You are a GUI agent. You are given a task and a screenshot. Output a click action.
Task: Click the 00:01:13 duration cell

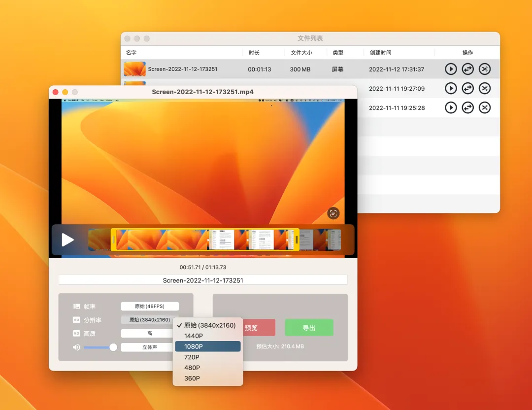point(259,69)
